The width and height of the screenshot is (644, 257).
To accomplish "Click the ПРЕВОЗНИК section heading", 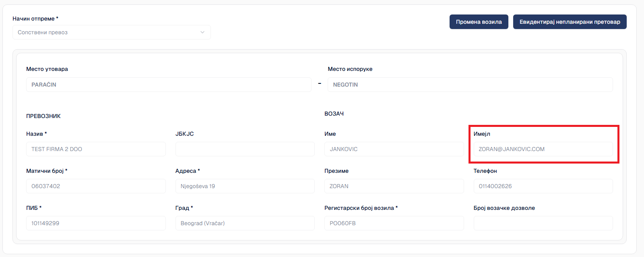I will click(x=43, y=116).
